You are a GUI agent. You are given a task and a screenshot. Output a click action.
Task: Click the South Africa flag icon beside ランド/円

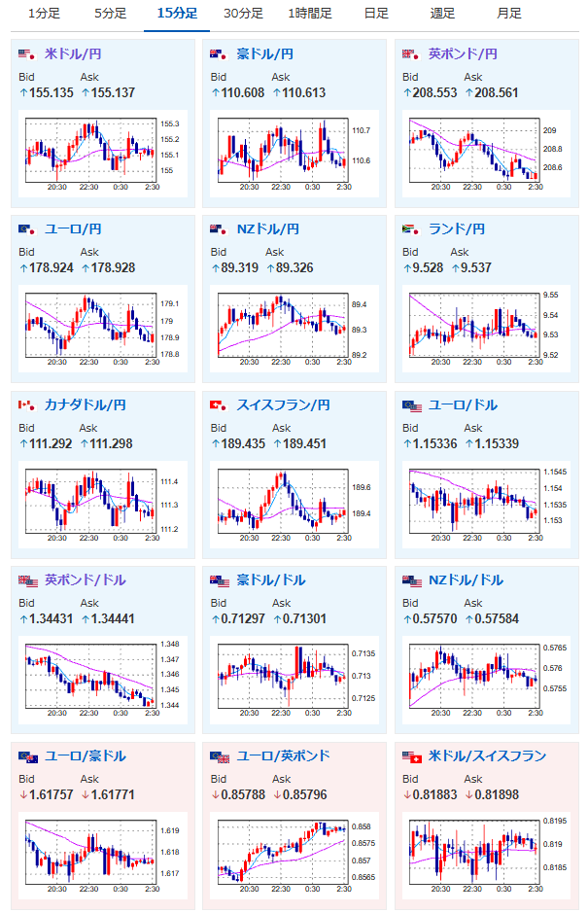pos(411,229)
